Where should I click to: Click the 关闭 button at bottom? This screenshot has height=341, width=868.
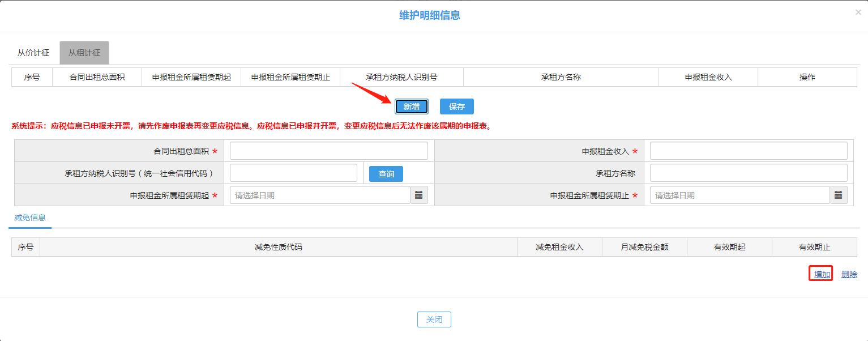pyautogui.click(x=434, y=319)
